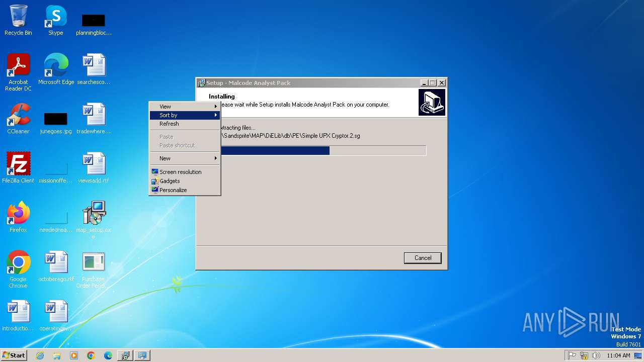Viewport: 644px width, 362px height.
Task: Launch Firefox from the desktop
Action: click(x=18, y=217)
